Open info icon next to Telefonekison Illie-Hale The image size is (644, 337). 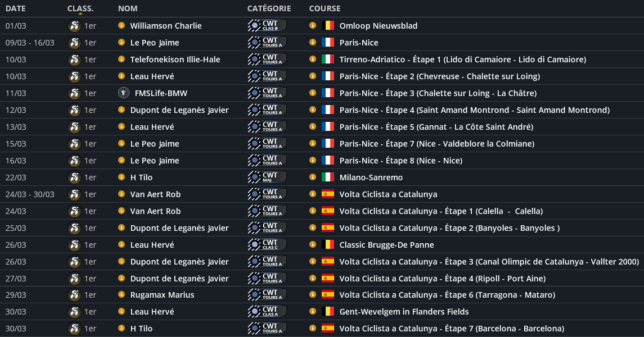click(x=121, y=60)
